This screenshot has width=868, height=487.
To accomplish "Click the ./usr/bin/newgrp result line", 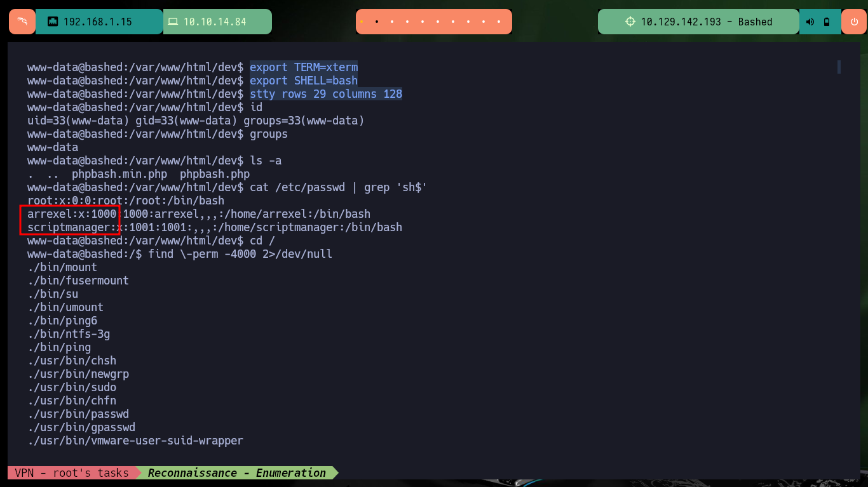I will click(78, 374).
